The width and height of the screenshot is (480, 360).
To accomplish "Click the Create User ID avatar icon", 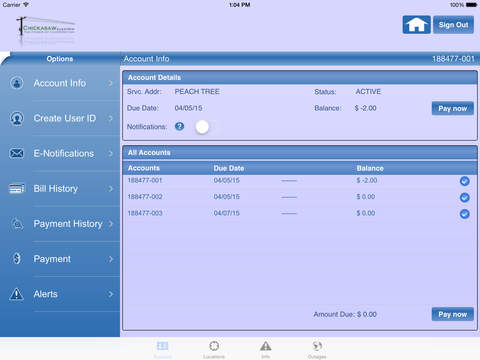I will tap(17, 118).
